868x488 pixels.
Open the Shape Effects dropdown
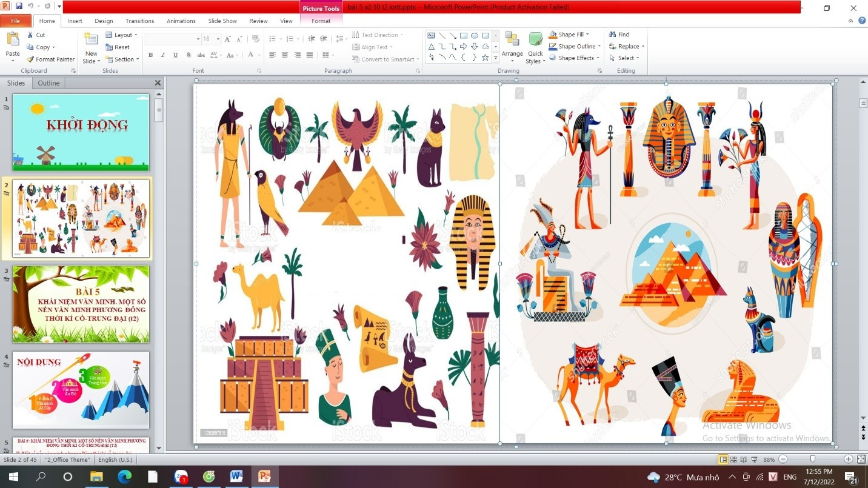pos(573,58)
